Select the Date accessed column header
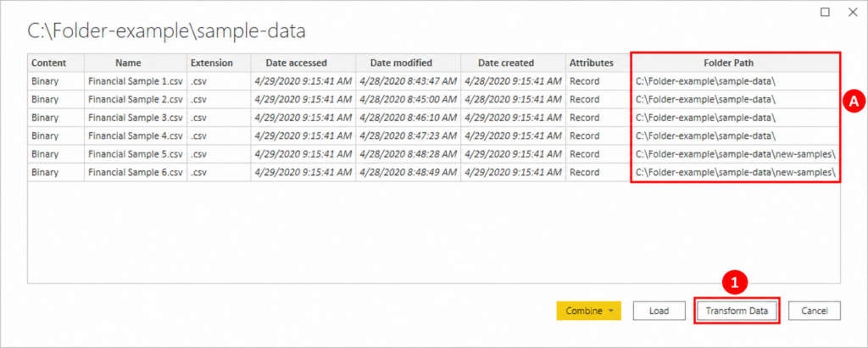The width and height of the screenshot is (868, 348). click(x=303, y=63)
